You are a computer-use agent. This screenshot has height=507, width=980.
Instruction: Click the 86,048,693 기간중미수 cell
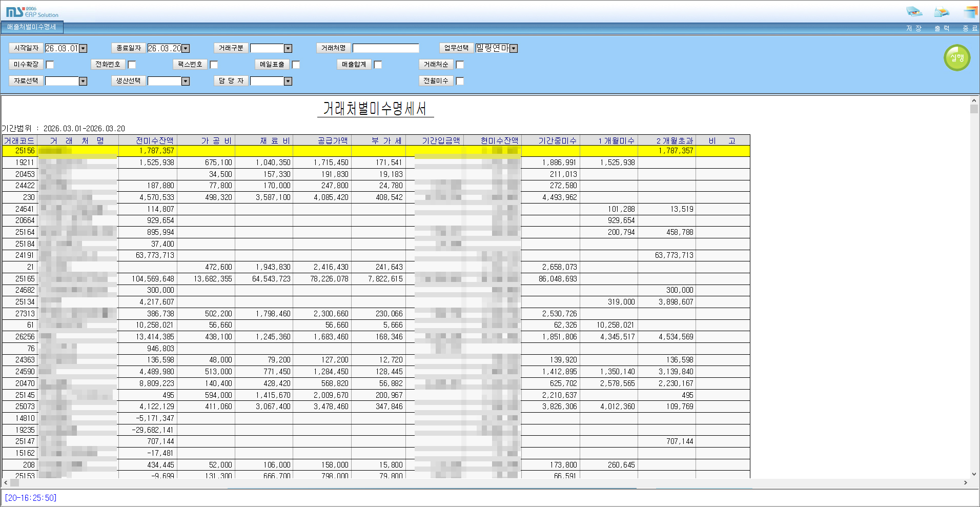tap(551, 279)
